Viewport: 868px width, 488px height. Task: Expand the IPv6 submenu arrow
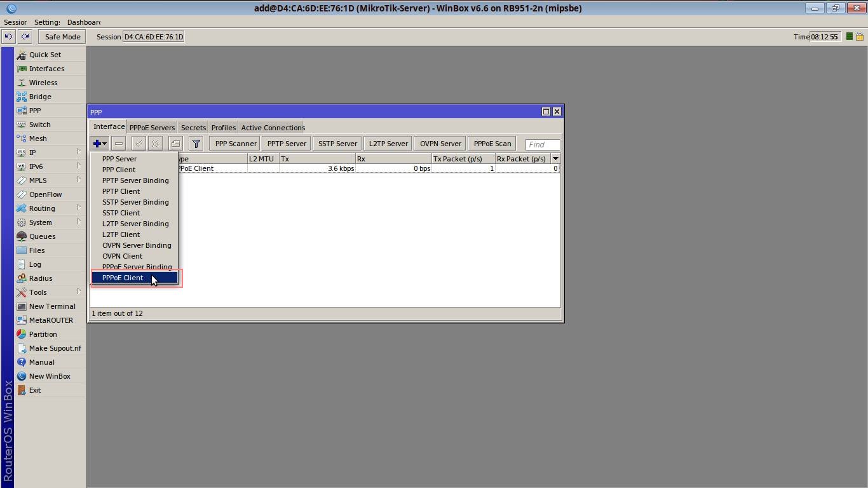point(79,166)
